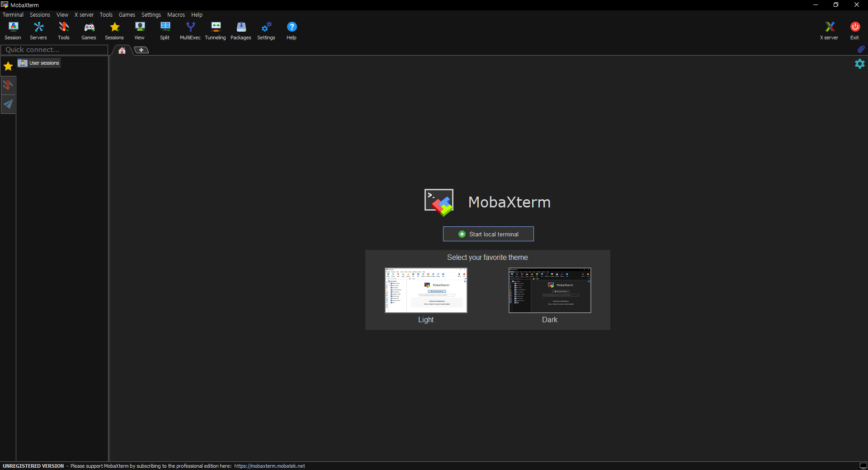Toggle the X server icon
This screenshot has height=470, width=868.
coord(830,31)
